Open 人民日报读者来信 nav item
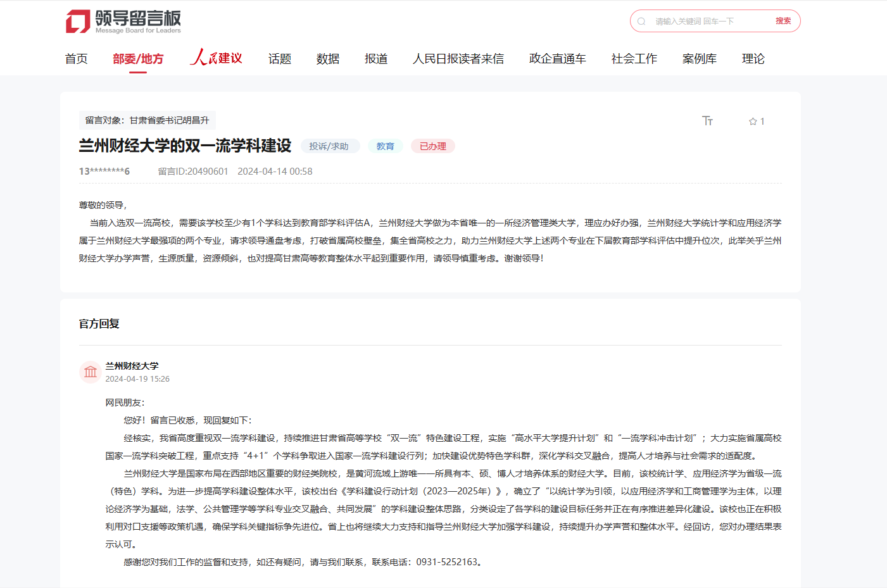 point(458,59)
